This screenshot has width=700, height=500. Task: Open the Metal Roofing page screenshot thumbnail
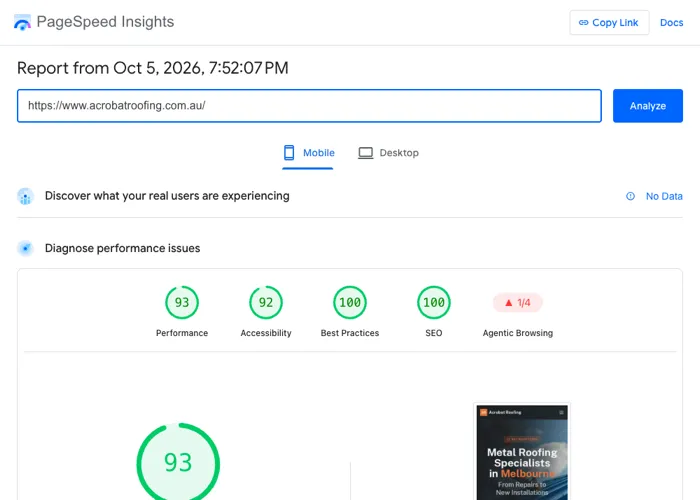(x=522, y=451)
